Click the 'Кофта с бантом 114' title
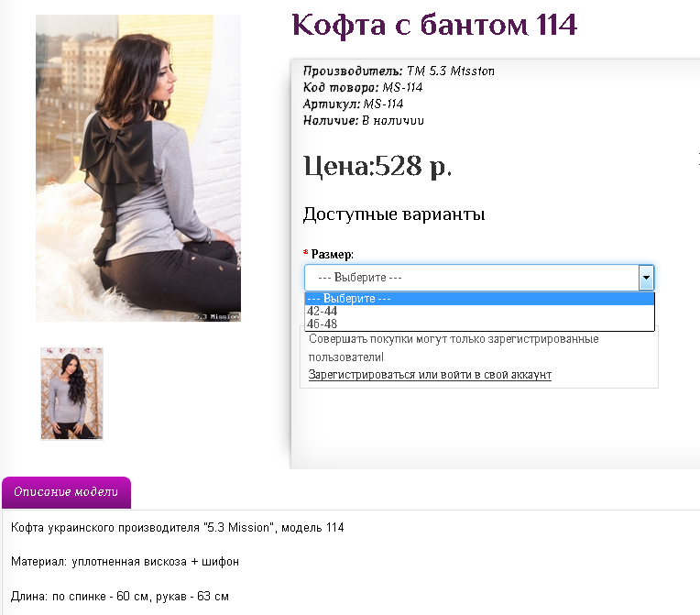The image size is (700, 615). click(x=434, y=25)
